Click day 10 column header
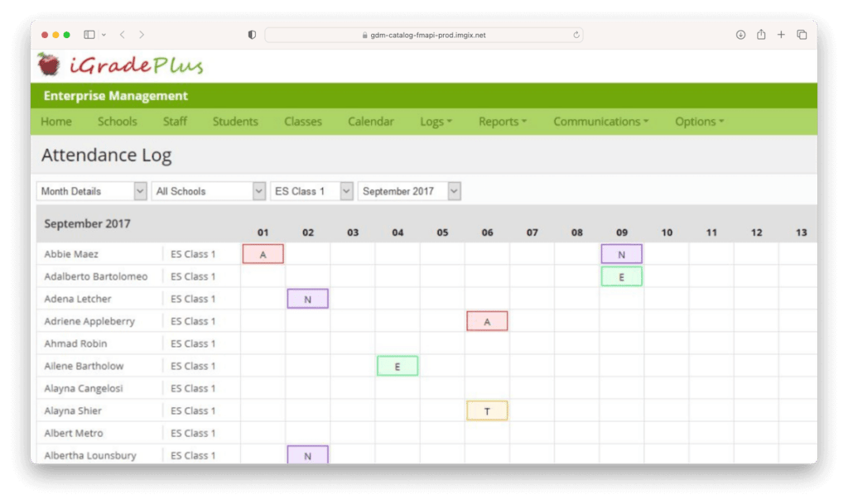Screen dimensions: 848x504 667,233
